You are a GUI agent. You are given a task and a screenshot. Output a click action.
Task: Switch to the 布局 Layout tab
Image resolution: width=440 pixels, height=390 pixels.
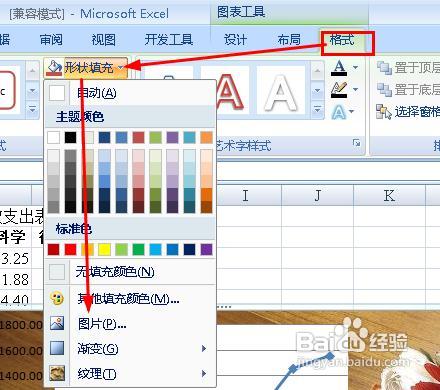[289, 40]
